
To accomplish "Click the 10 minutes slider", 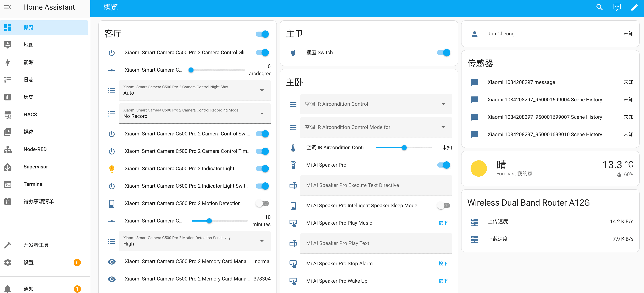I will [220, 221].
